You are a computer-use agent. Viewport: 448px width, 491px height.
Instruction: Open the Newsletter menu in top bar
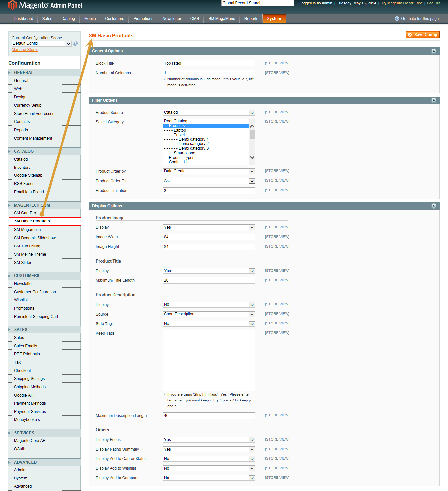(172, 19)
